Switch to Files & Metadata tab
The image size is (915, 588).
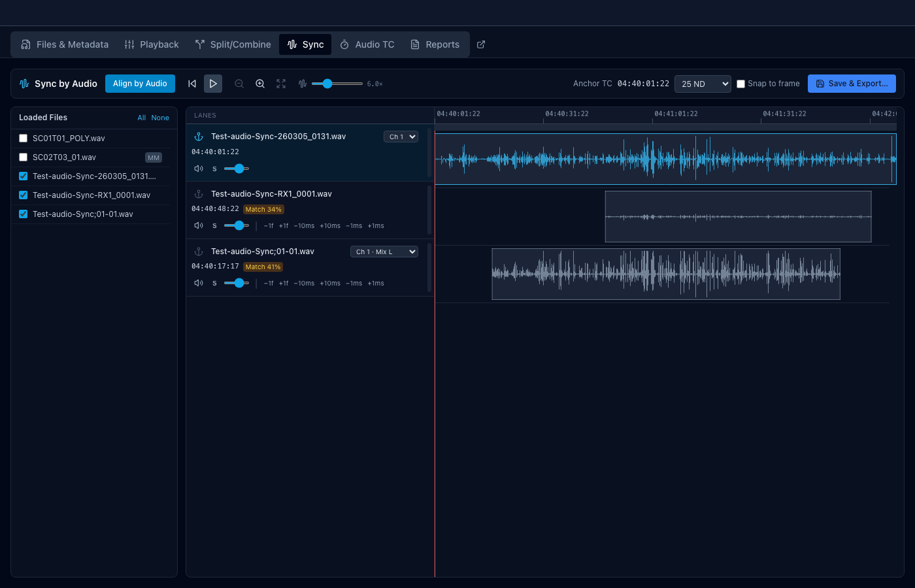(x=65, y=44)
